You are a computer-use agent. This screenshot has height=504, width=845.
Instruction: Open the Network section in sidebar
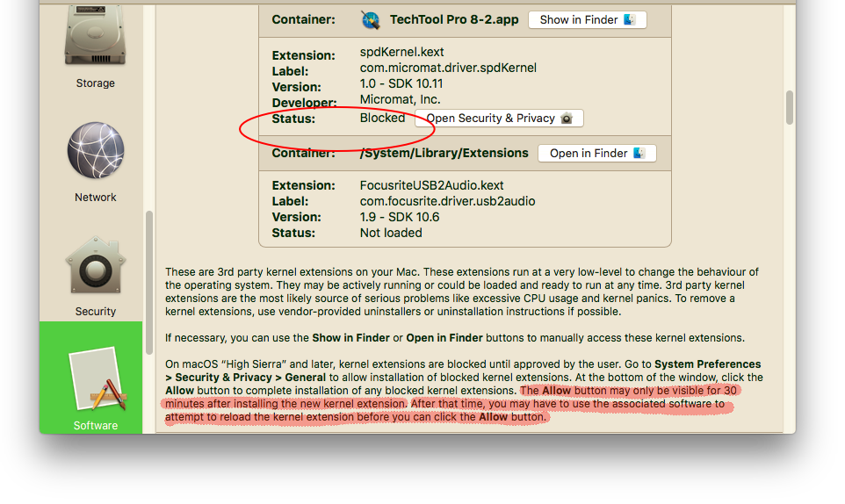click(96, 162)
